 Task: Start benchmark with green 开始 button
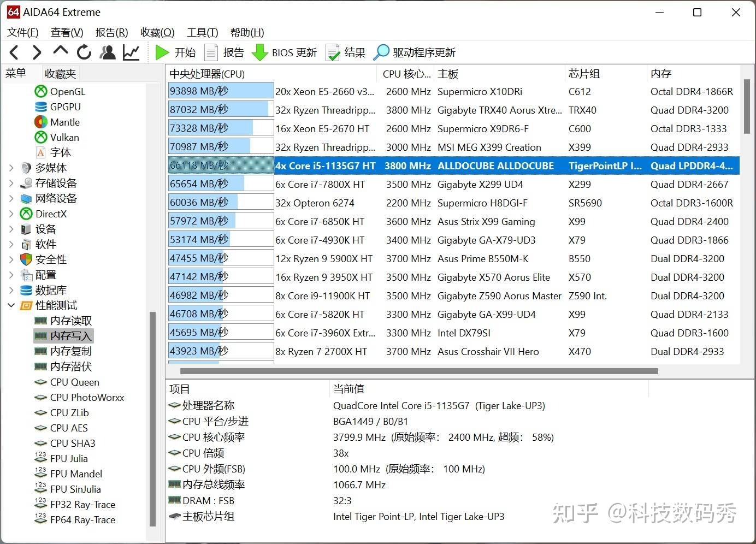(x=175, y=52)
